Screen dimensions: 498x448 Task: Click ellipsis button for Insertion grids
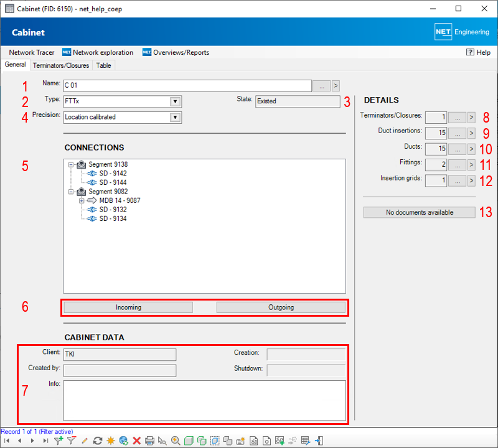457,180
